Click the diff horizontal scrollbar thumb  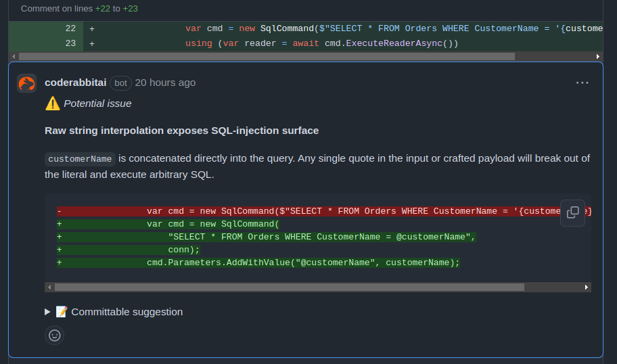267,57
